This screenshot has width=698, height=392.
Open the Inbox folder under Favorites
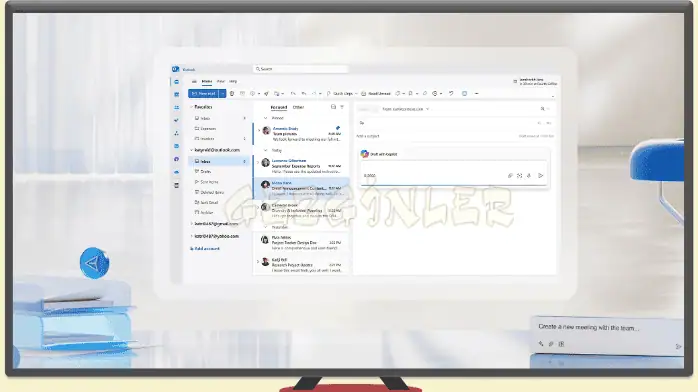220,118
